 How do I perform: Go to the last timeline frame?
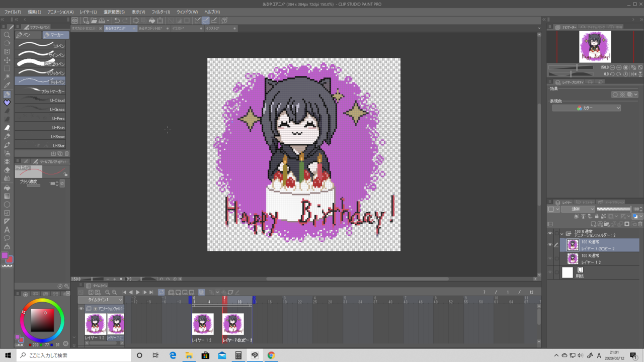pos(151,292)
